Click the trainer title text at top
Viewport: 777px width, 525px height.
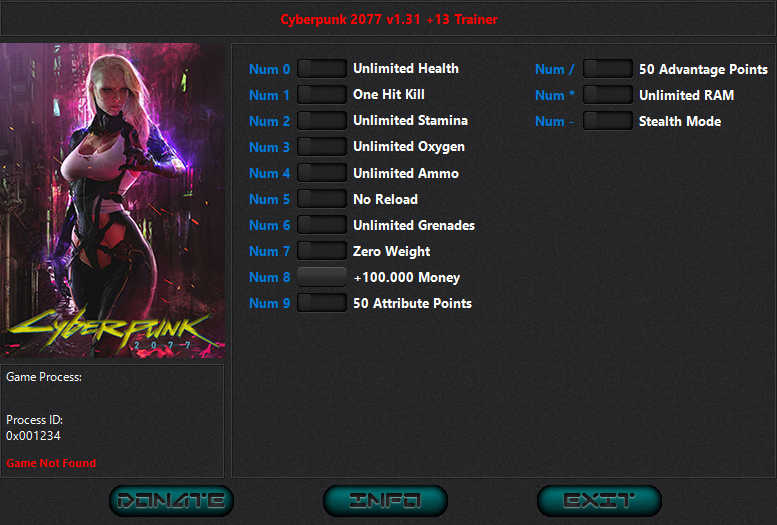click(x=389, y=19)
